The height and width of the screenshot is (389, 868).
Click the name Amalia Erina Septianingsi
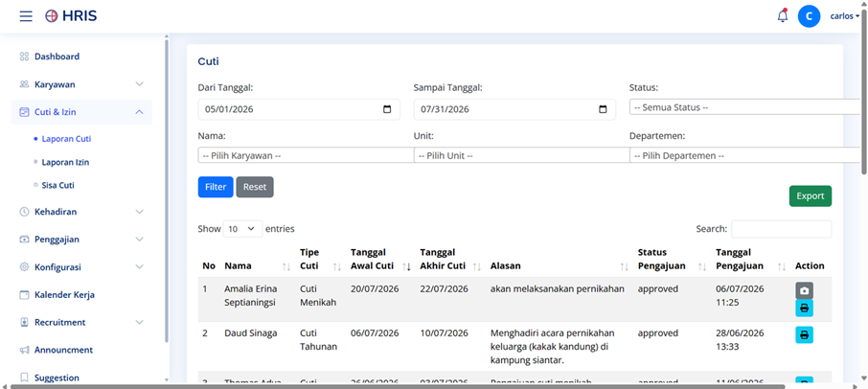click(x=251, y=295)
